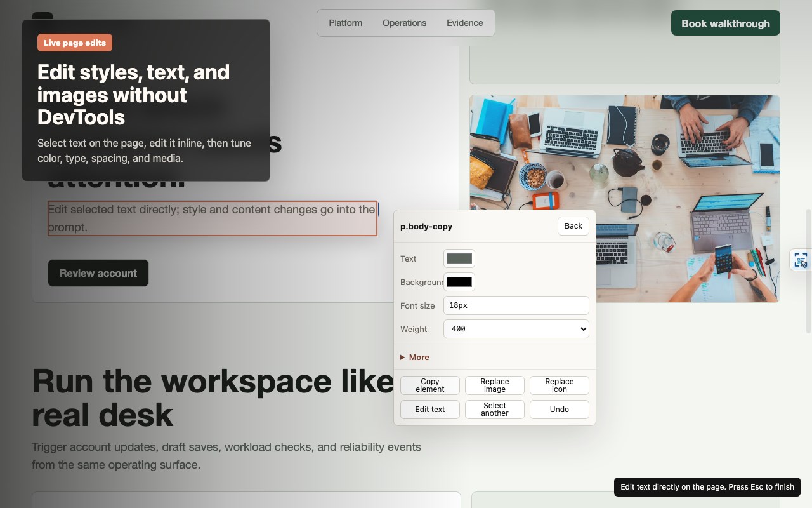Click the selected body-copy paragraph
The height and width of the screenshot is (508, 812).
tap(213, 218)
